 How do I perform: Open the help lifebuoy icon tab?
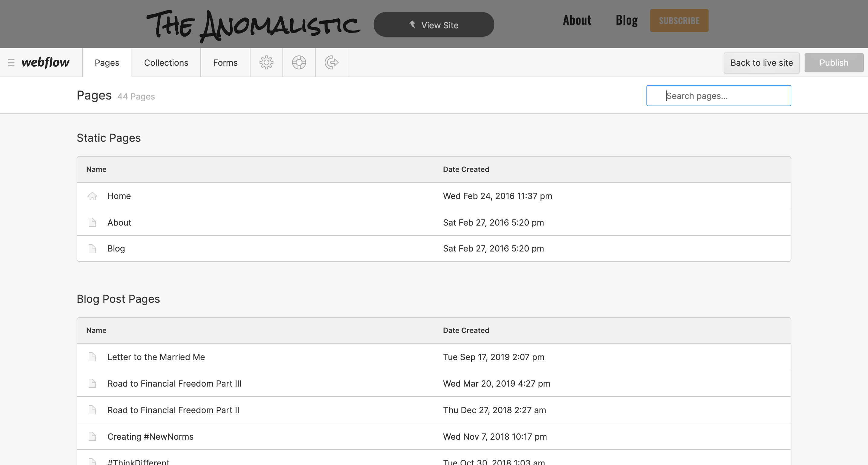tap(299, 63)
